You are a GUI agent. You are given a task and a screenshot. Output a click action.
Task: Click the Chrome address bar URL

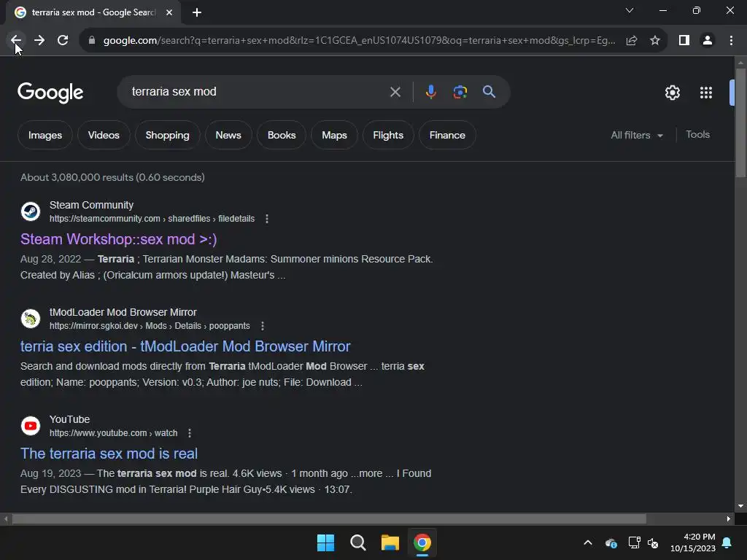(x=359, y=41)
